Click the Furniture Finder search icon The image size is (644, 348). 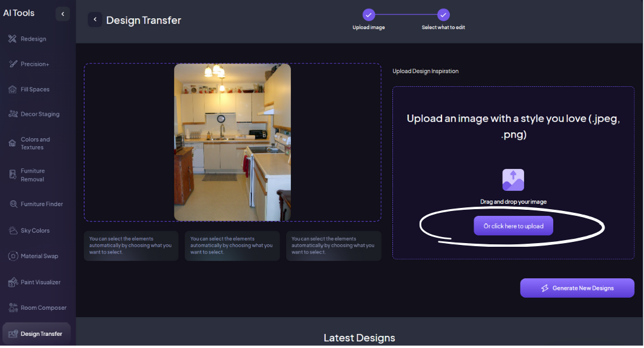(12, 204)
